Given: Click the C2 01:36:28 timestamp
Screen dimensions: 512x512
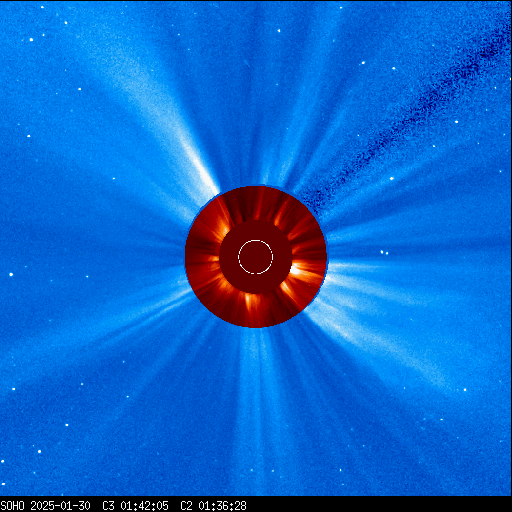Looking at the screenshot, I should 213,505.
